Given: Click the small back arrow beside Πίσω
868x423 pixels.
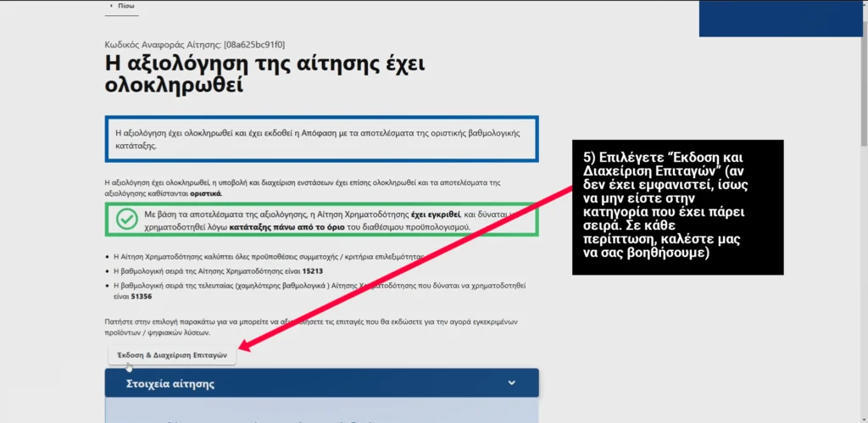Looking at the screenshot, I should pyautogui.click(x=111, y=6).
